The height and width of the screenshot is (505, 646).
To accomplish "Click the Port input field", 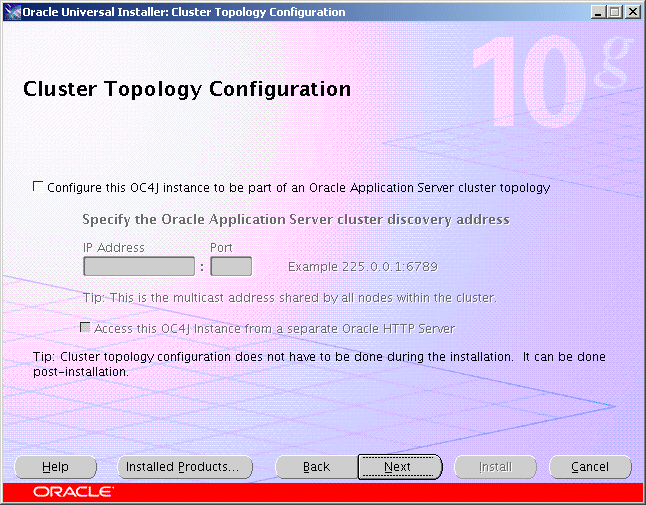I will (x=231, y=266).
